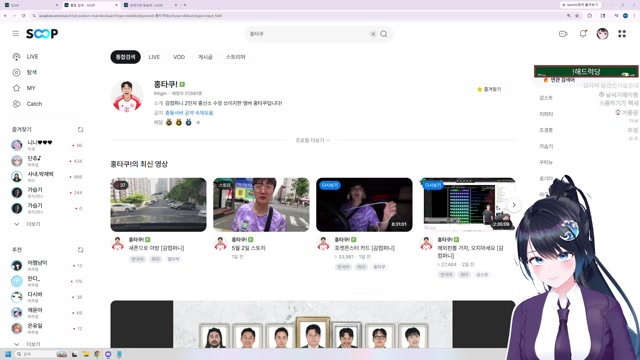Expand 프로필 더보기 profile details

(313, 140)
